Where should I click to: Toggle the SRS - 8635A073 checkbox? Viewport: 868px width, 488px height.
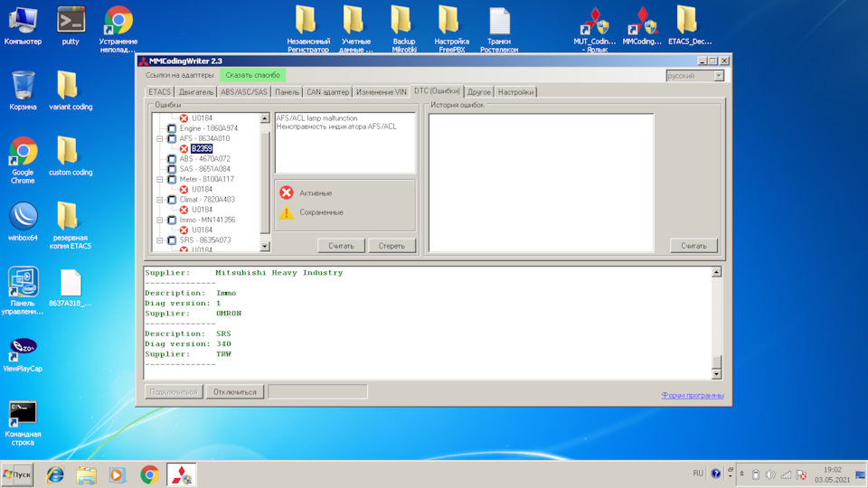tap(172, 240)
